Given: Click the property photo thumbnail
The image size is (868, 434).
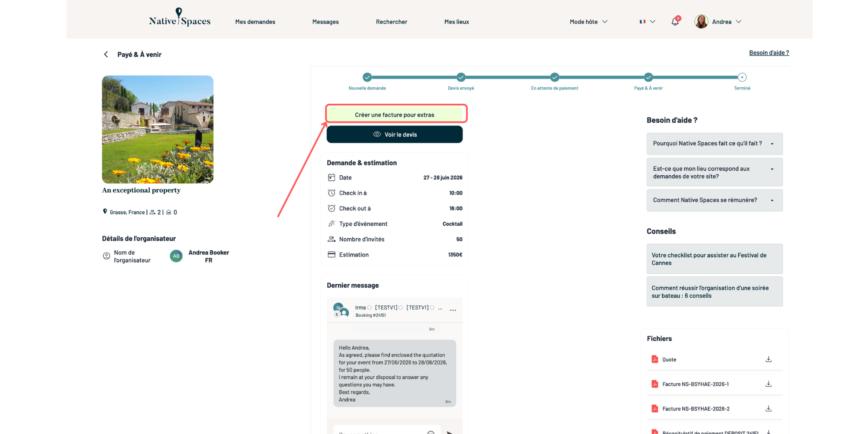Looking at the screenshot, I should click(158, 129).
